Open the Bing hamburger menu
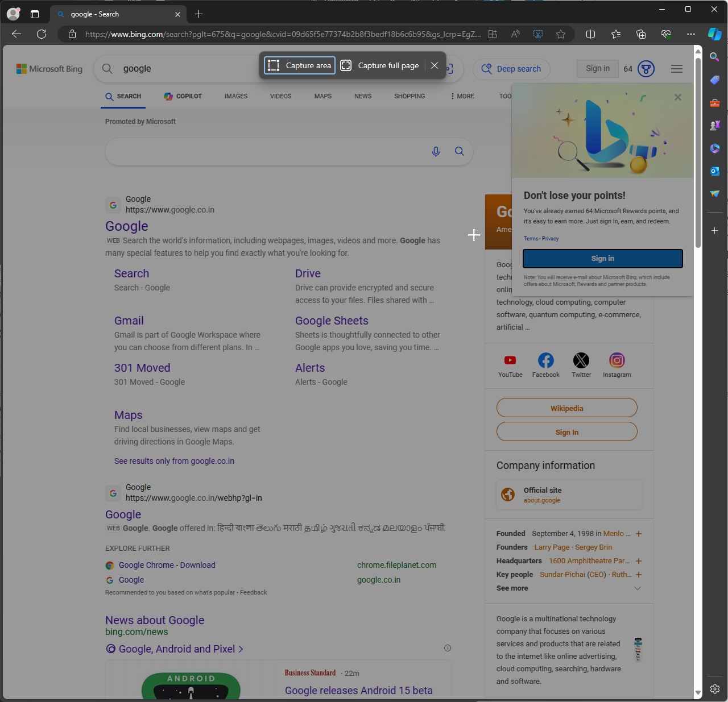This screenshot has width=728, height=702. 677,69
